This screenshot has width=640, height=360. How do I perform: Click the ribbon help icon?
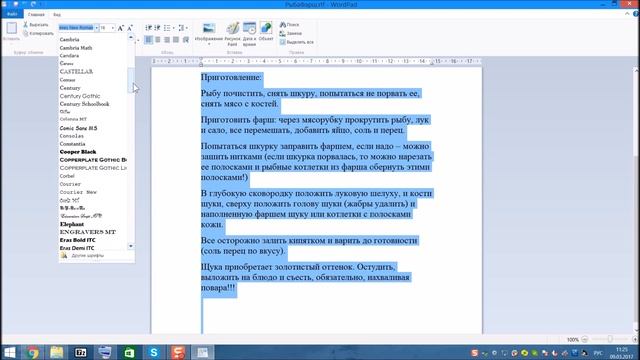coord(636,14)
